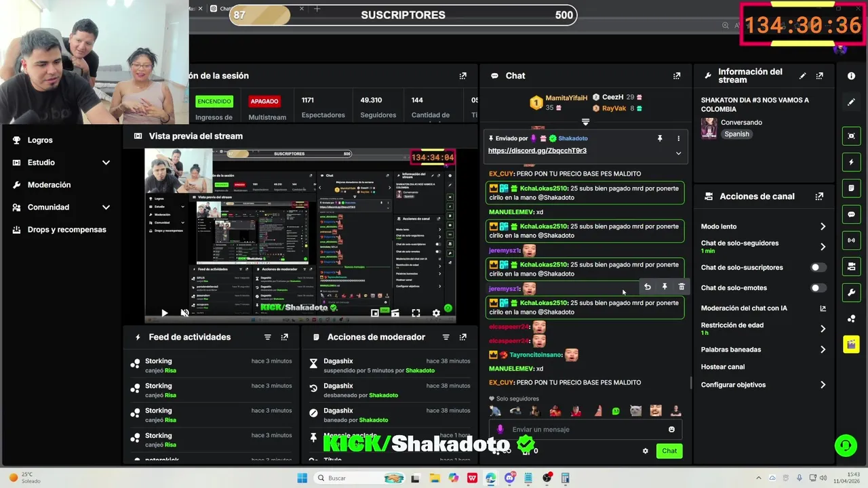Select KchaLokas2510 username in first highlighted message

click(544, 188)
